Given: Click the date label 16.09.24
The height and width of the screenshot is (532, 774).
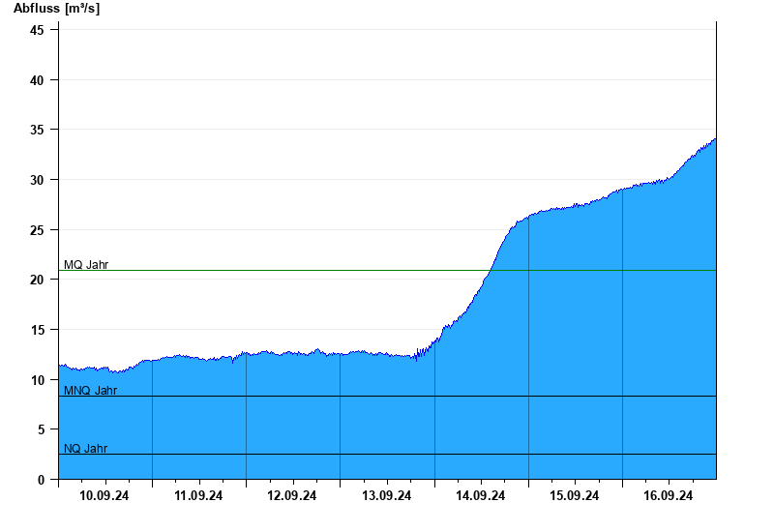Looking at the screenshot, I should pyautogui.click(x=668, y=495).
